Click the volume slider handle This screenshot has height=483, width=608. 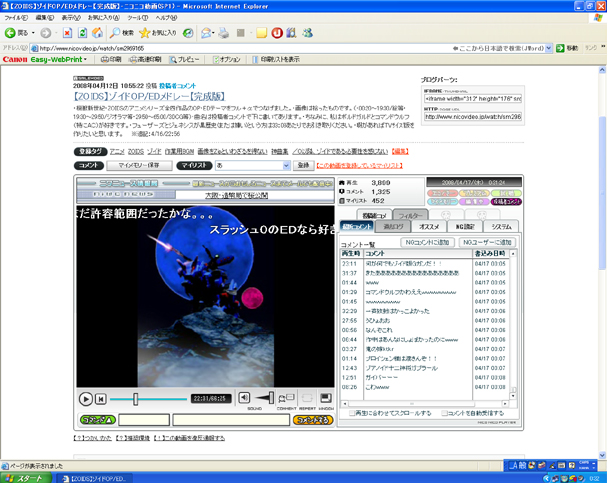tap(271, 398)
